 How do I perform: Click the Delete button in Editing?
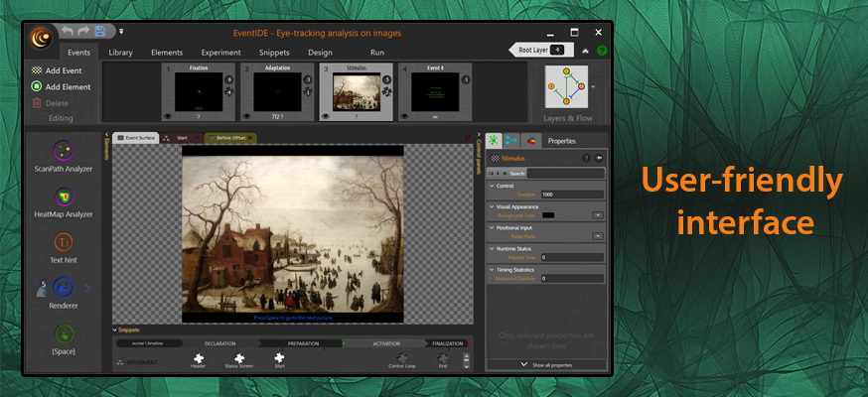click(x=51, y=103)
